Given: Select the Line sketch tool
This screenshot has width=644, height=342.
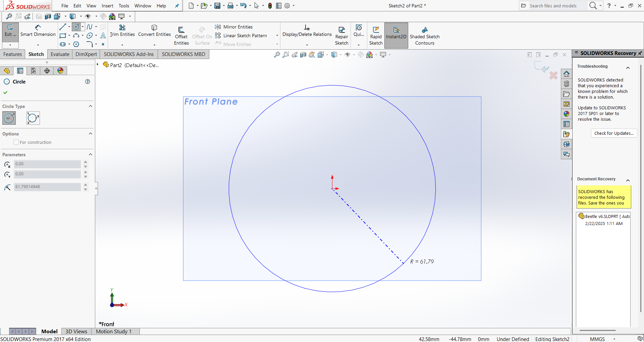Looking at the screenshot, I should [x=62, y=27].
